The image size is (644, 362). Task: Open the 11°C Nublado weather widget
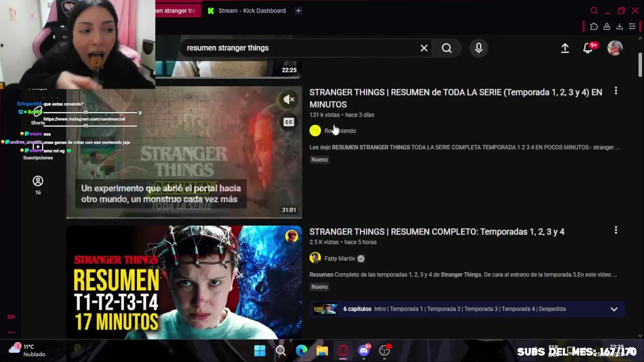point(28,350)
